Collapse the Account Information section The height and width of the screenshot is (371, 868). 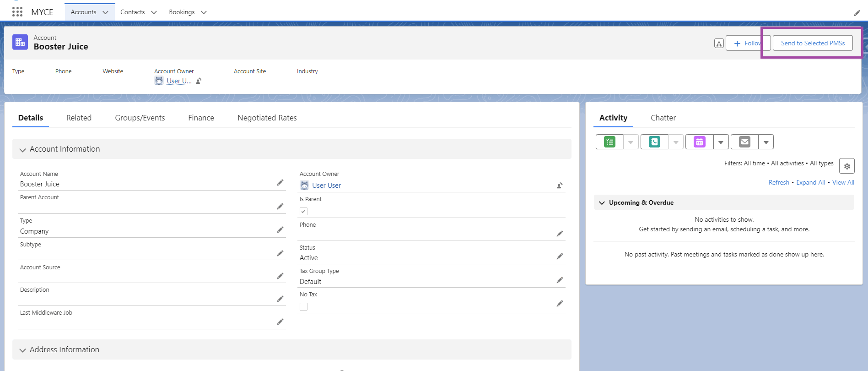coord(22,150)
